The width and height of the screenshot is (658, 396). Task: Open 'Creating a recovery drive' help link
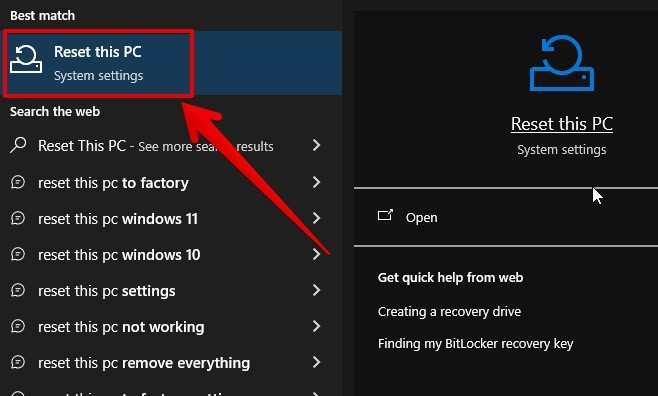pyautogui.click(x=449, y=312)
